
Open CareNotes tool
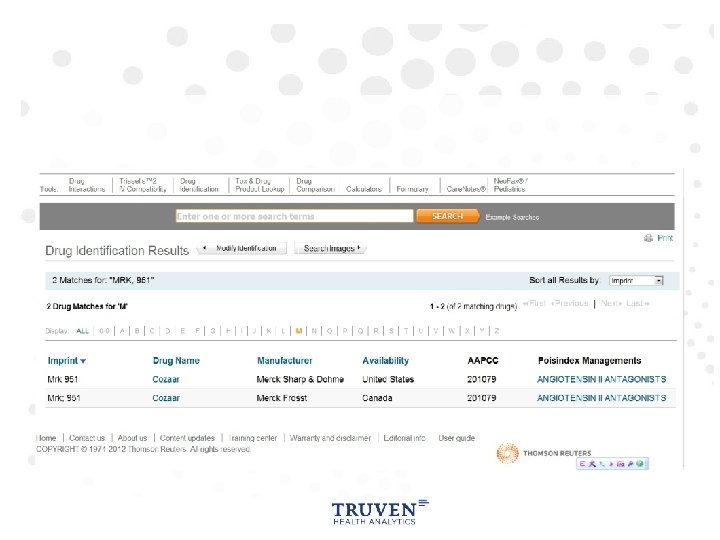click(x=466, y=189)
